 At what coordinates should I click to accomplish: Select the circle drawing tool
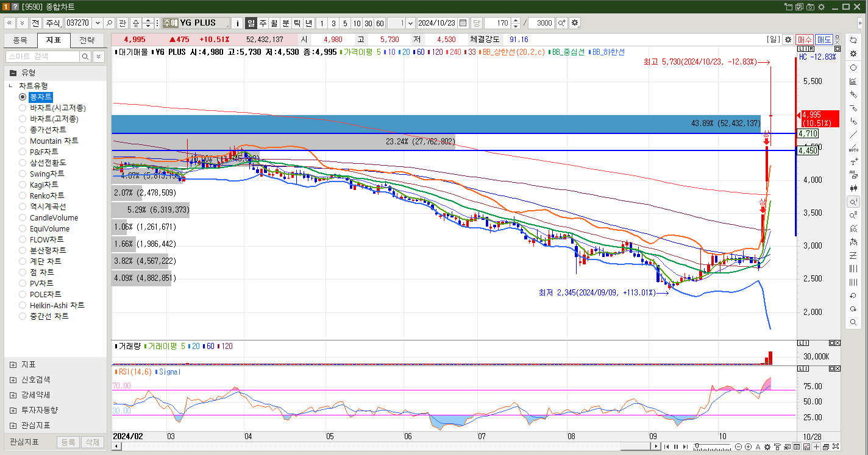point(853,68)
